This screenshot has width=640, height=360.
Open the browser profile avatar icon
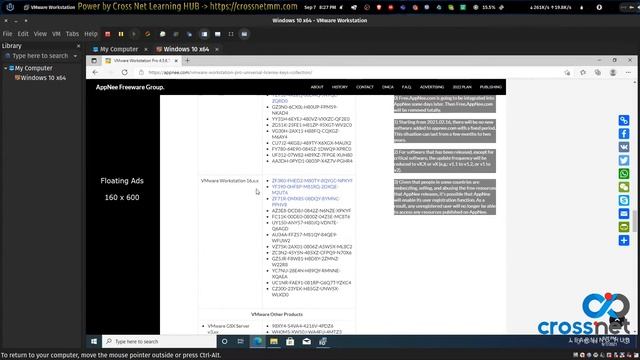(x=613, y=72)
